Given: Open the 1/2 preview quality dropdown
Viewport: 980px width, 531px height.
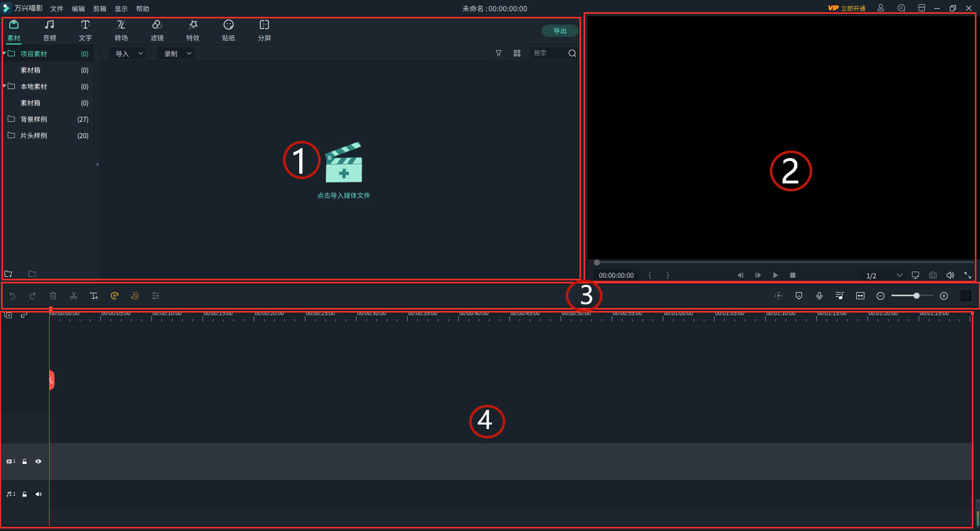Looking at the screenshot, I should [883, 275].
